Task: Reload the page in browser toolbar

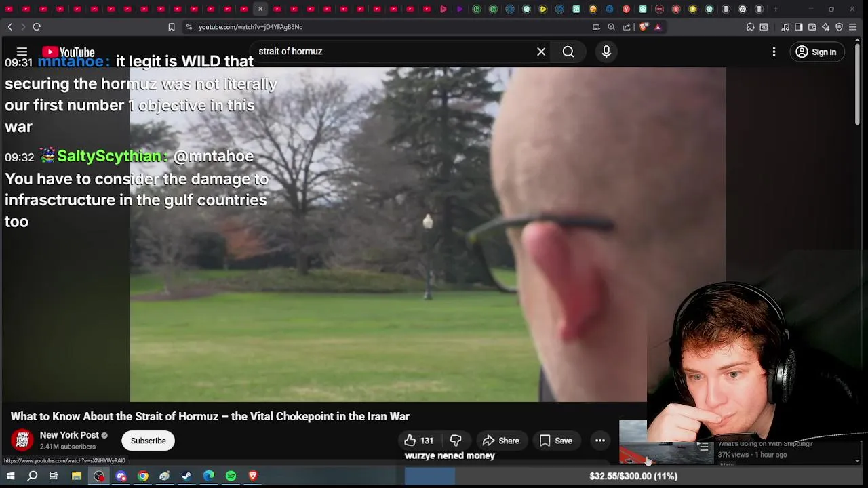Action: pos(37,27)
